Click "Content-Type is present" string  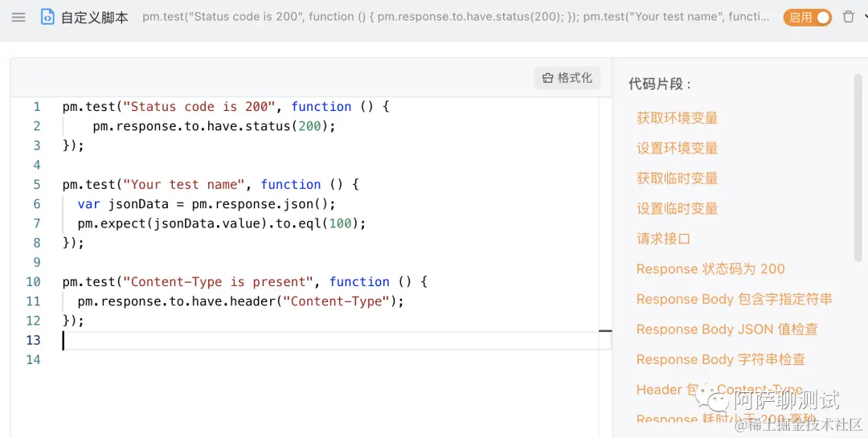[218, 282]
